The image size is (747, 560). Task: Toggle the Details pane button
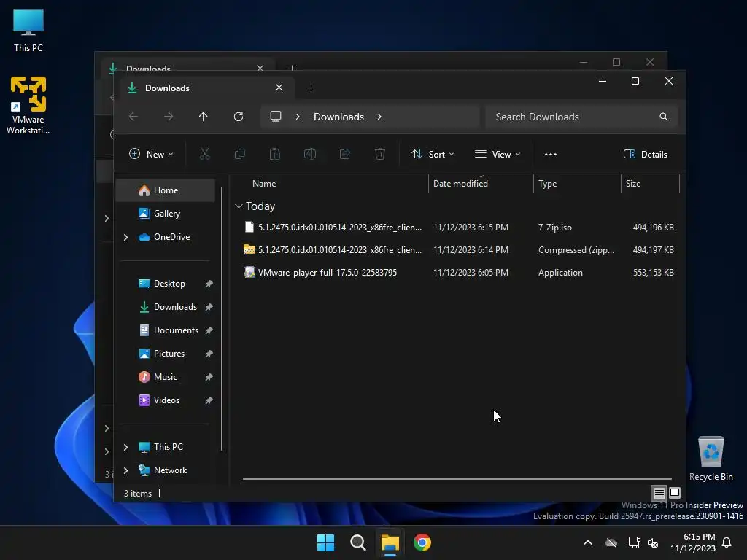click(645, 155)
